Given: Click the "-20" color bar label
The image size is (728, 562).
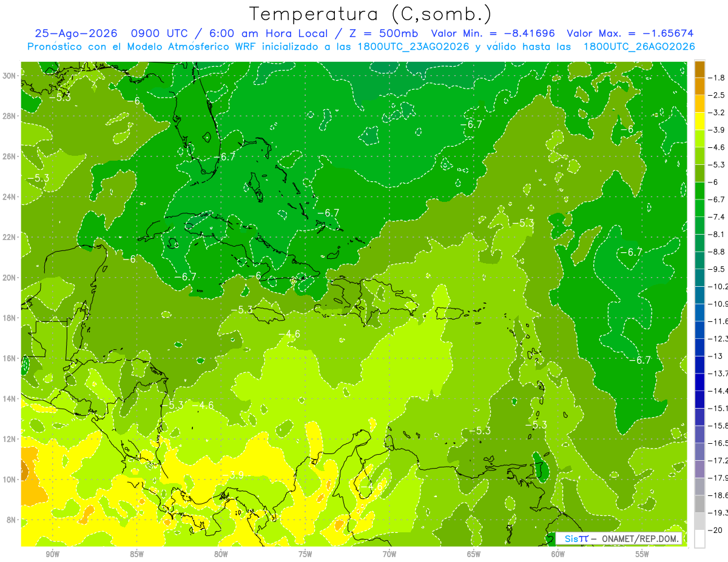Looking at the screenshot, I should [x=716, y=530].
